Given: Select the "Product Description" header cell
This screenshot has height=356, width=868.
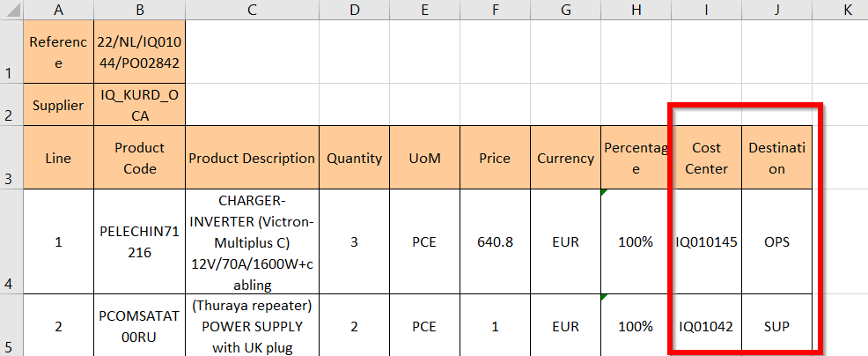Looking at the screenshot, I should 252,158.
